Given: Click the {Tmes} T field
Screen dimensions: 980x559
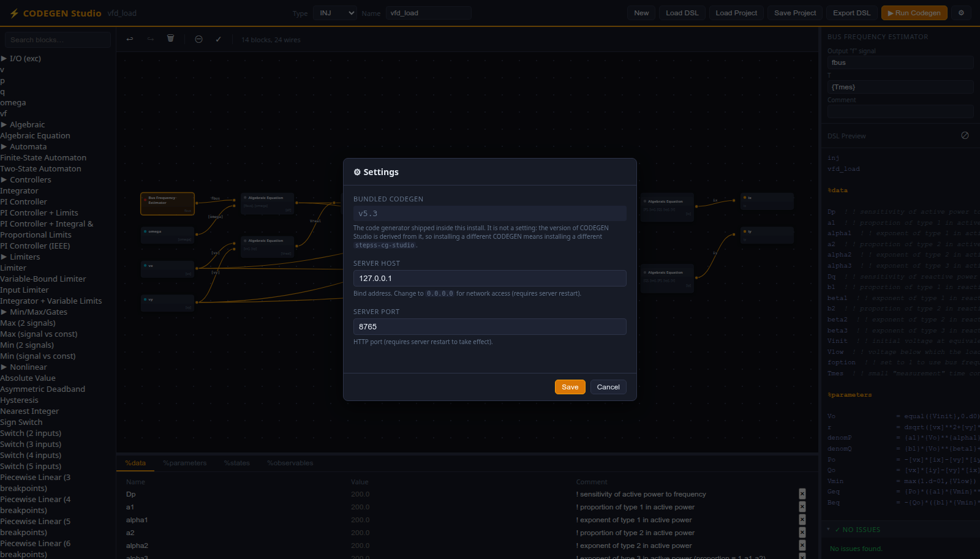Looking at the screenshot, I should [x=900, y=87].
